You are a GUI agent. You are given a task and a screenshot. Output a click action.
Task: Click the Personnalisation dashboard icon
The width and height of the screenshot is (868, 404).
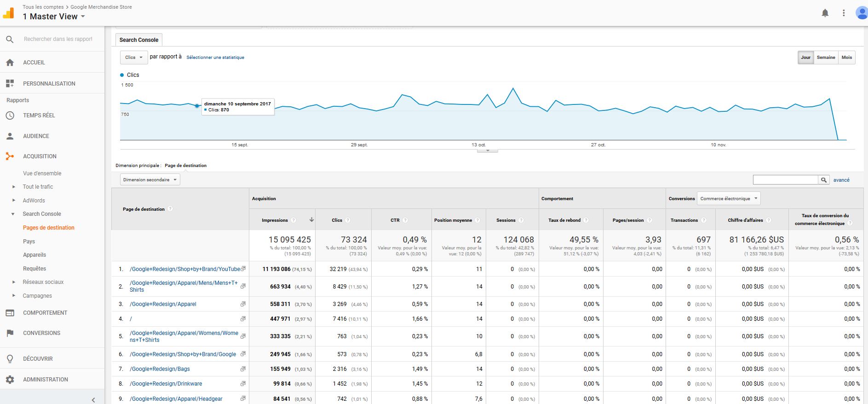(x=10, y=83)
